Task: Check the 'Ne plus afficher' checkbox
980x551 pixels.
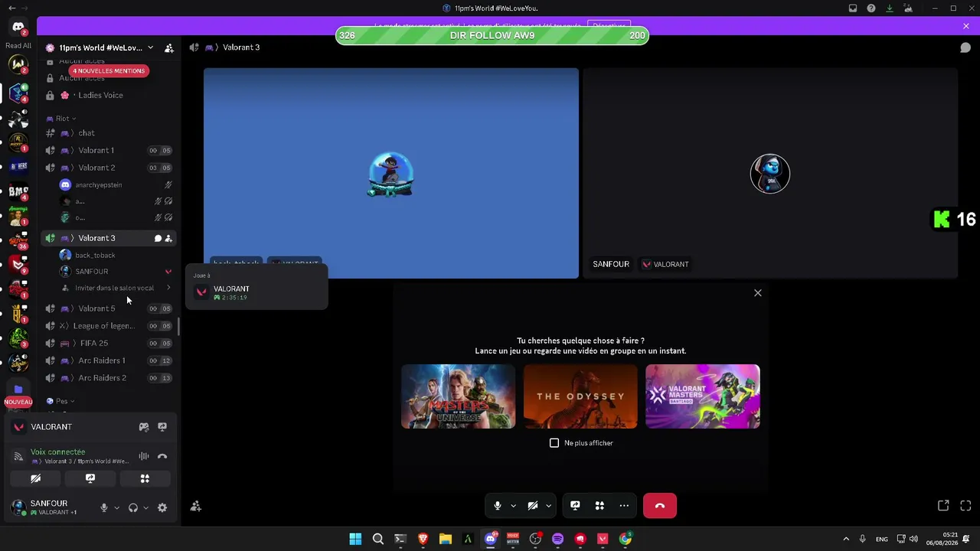Action: [x=554, y=443]
